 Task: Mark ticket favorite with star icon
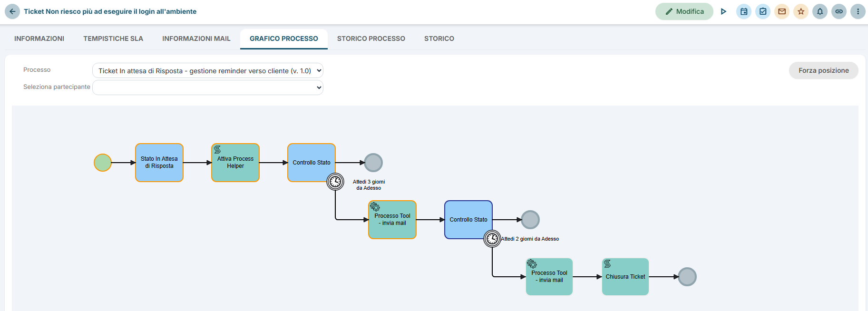(801, 11)
